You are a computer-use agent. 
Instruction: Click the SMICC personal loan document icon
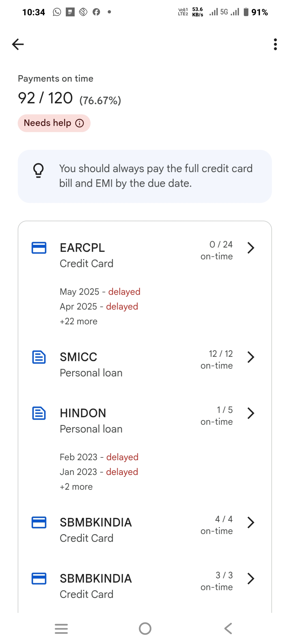[39, 357]
